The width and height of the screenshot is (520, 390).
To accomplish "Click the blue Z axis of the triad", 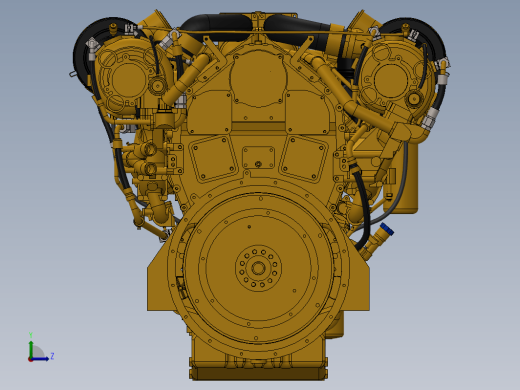I will [41, 359].
